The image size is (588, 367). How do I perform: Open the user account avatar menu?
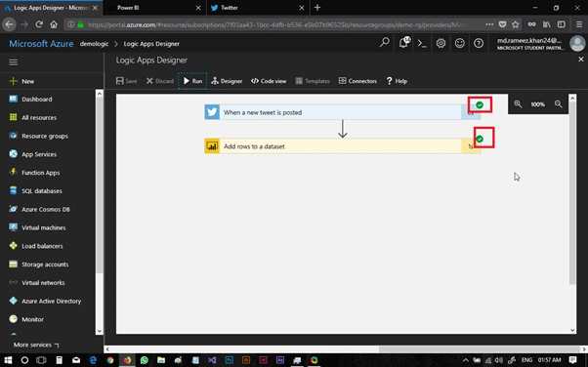tap(577, 43)
